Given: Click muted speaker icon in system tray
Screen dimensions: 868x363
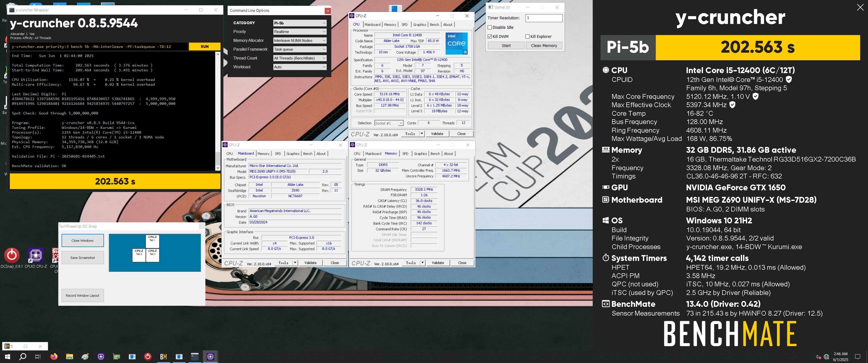Looking at the screenshot, I should 818,357.
